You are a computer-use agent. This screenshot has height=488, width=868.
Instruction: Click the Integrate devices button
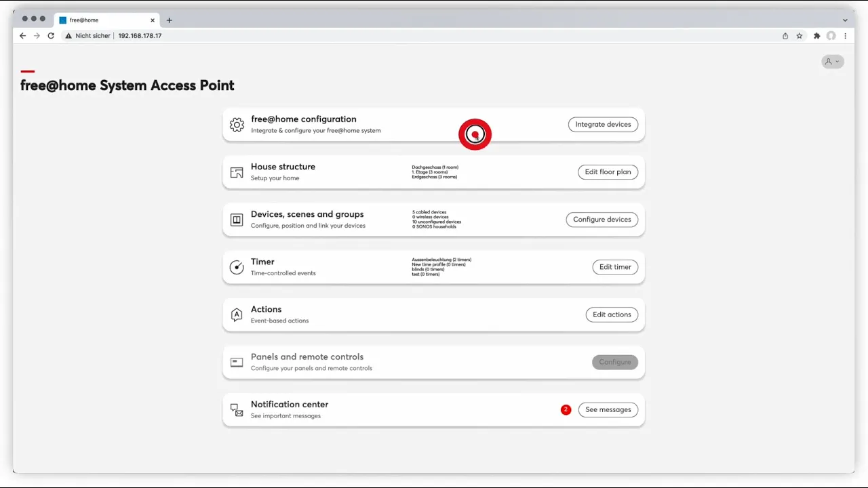point(603,125)
